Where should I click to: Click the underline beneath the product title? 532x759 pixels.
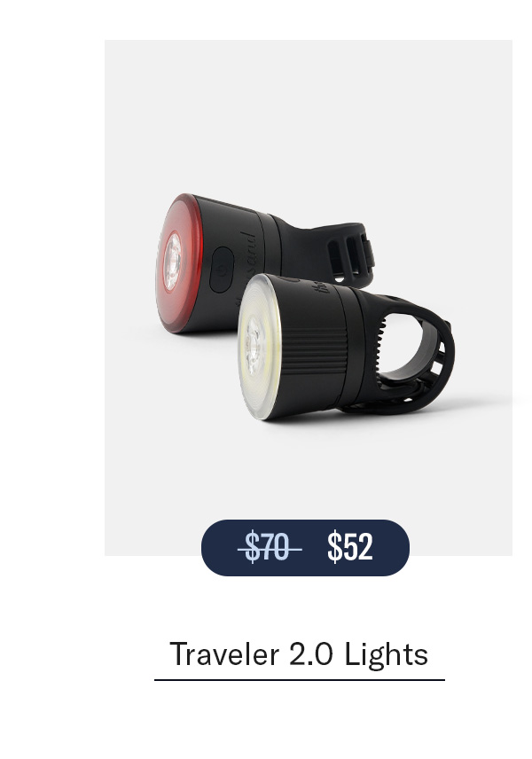[300, 680]
